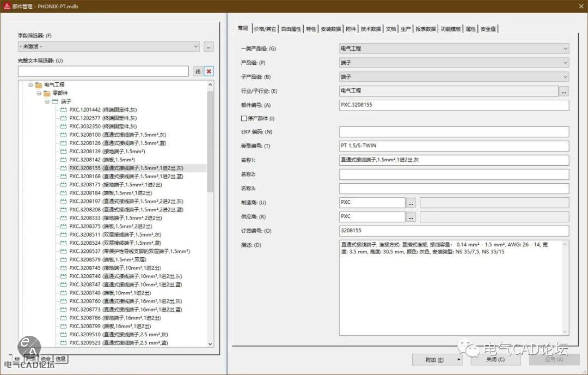The height and width of the screenshot is (375, 588).
Task: Open the 报表数据 tab
Action: pyautogui.click(x=426, y=29)
